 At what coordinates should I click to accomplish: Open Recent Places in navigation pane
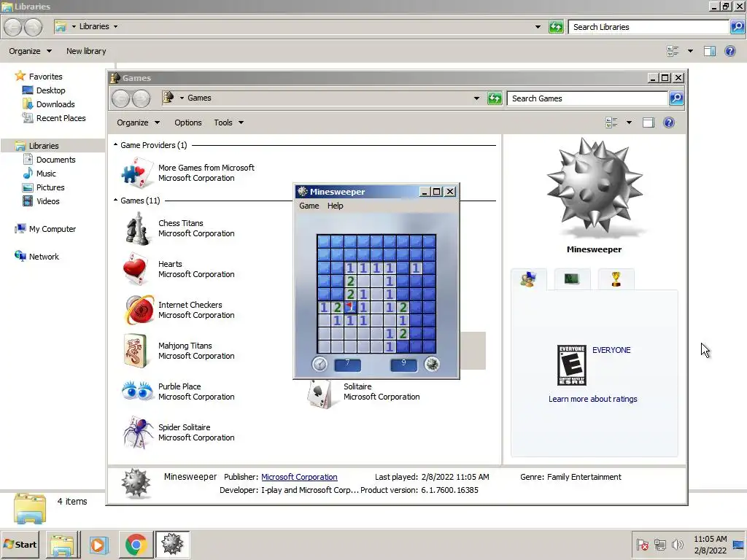(54, 118)
